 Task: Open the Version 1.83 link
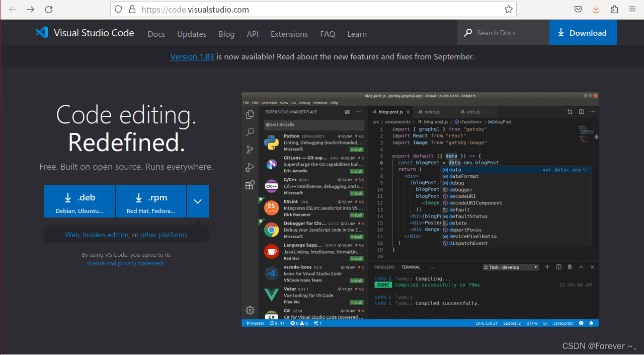tap(192, 57)
